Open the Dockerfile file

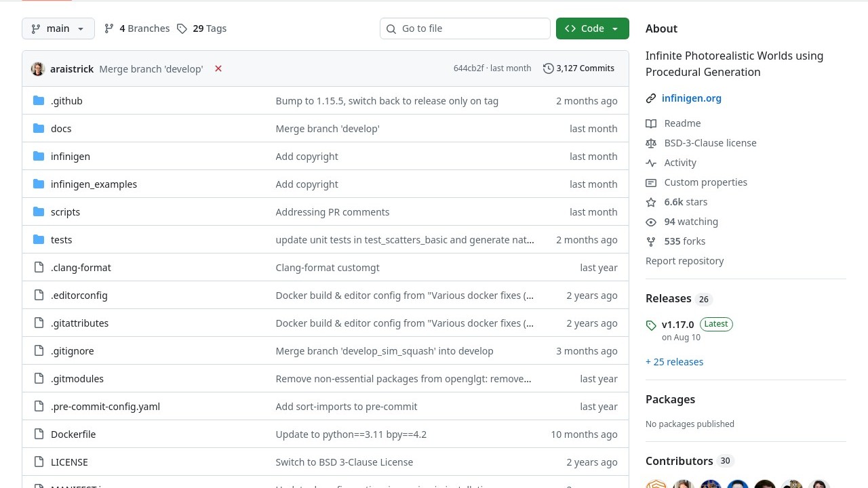click(73, 434)
